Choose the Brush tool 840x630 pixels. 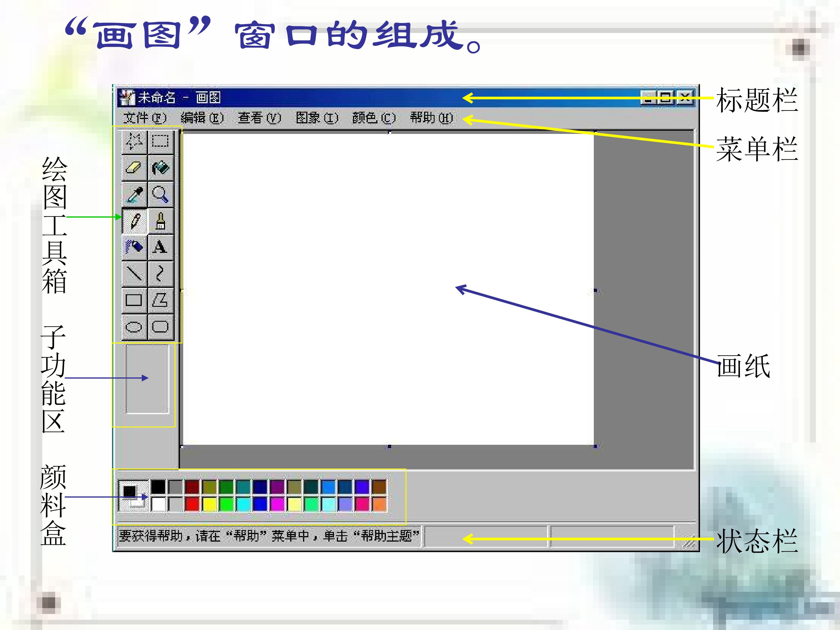click(160, 220)
